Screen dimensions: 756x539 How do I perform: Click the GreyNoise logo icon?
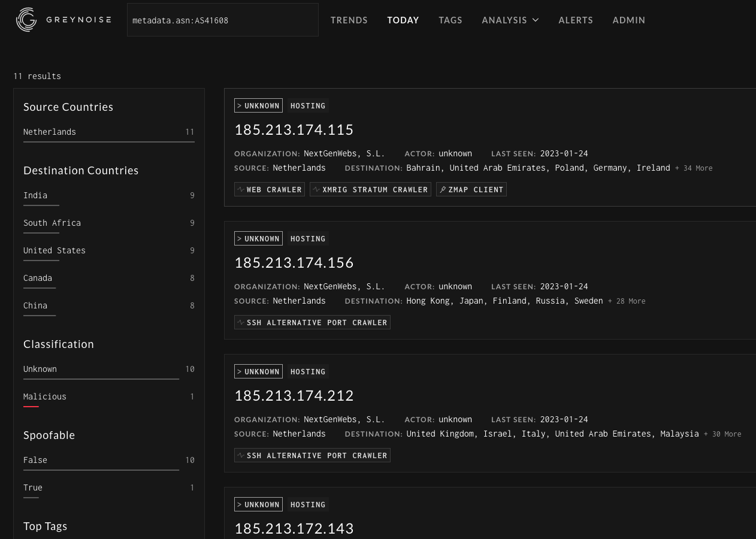point(26,20)
